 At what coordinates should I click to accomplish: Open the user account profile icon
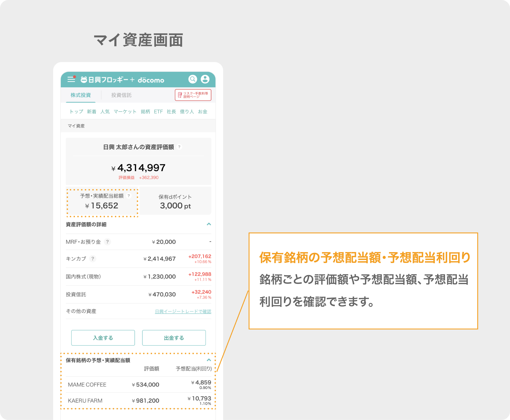(205, 79)
